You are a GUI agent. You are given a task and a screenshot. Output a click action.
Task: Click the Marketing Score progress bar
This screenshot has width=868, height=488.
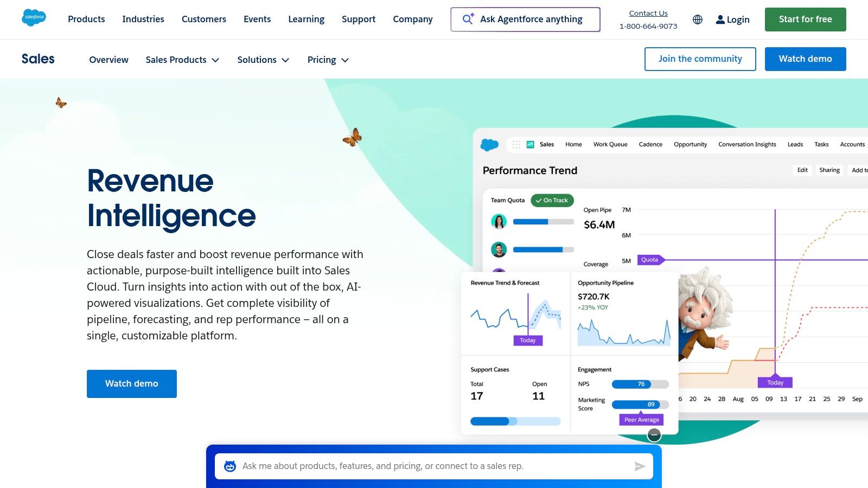640,404
